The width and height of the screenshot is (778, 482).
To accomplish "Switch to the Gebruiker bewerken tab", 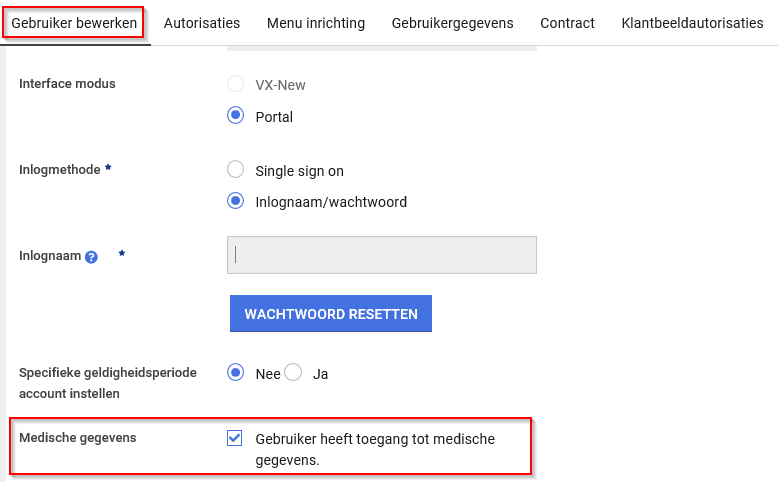I will [x=74, y=23].
